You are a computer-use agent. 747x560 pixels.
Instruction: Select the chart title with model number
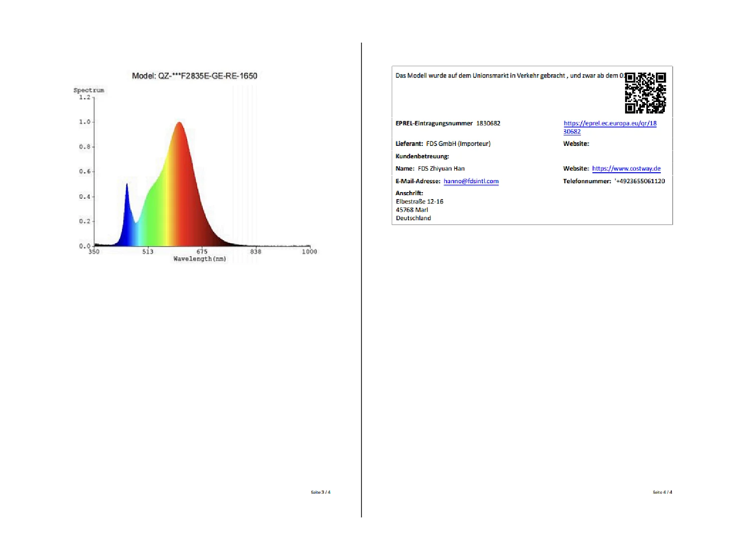(x=194, y=76)
